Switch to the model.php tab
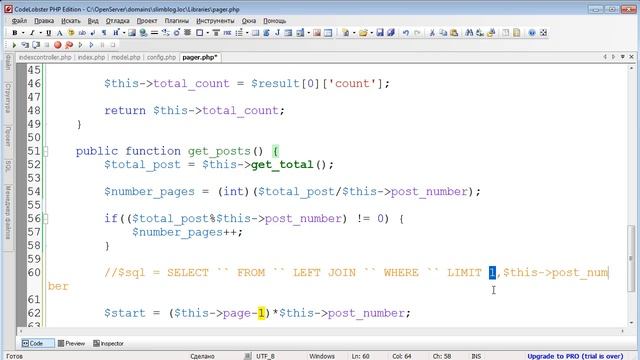The height and width of the screenshot is (360, 640). click(x=126, y=58)
